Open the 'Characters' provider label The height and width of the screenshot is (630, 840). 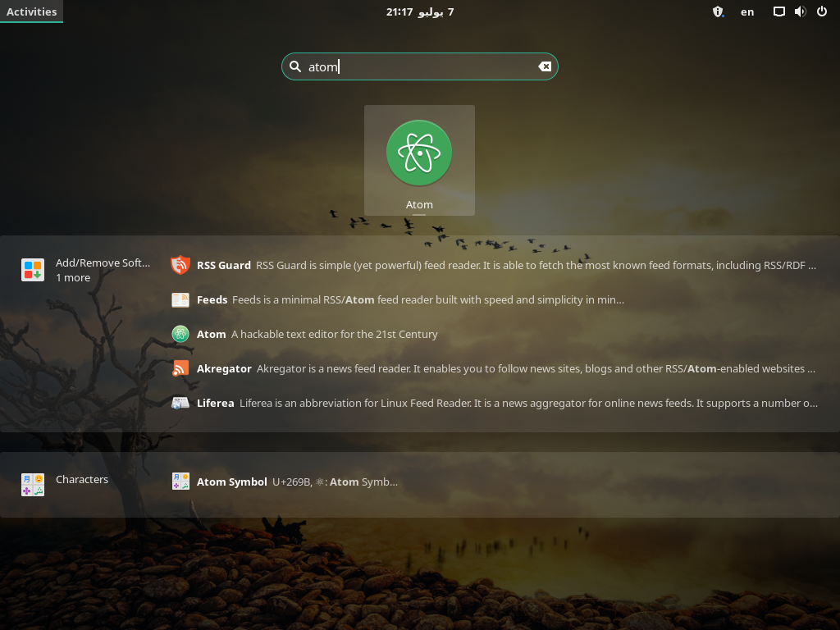[82, 479]
